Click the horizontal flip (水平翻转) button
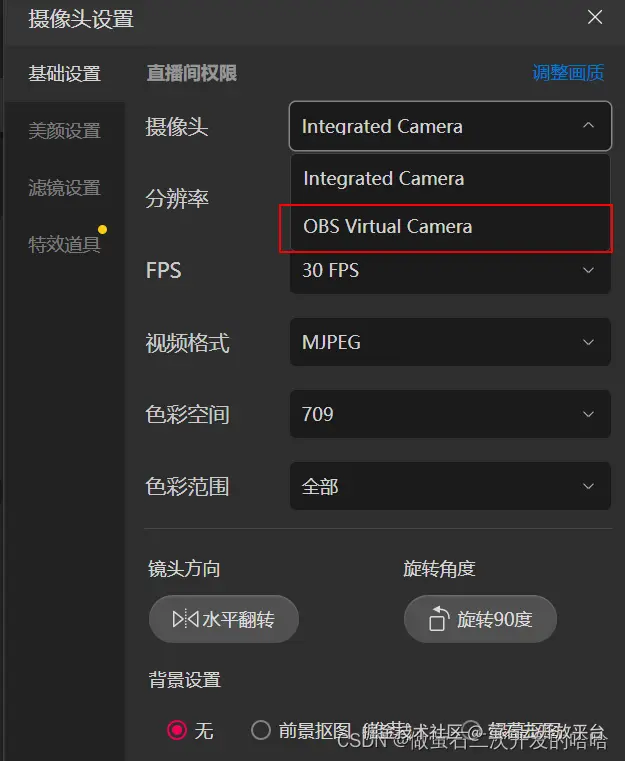Screen dimensions: 625x761 click(224, 620)
